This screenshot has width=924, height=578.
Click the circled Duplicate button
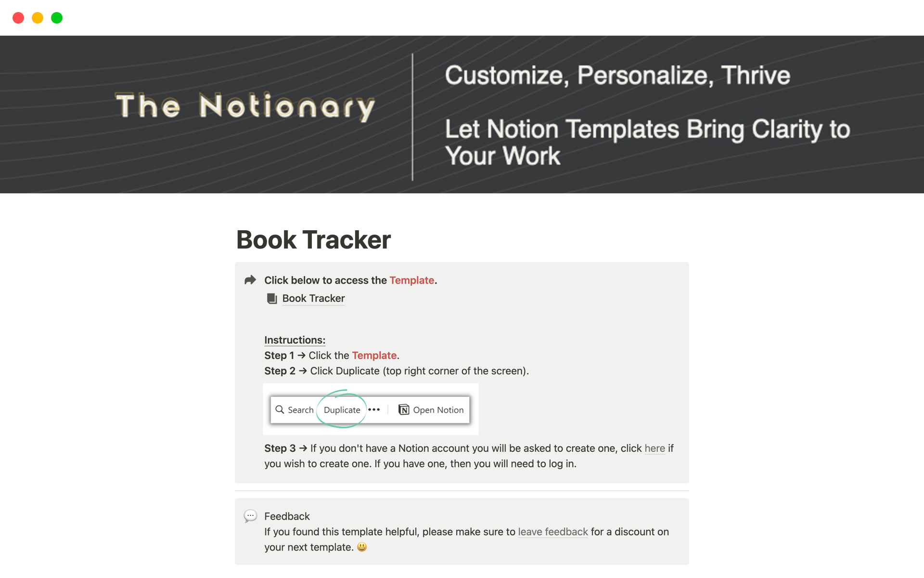pyautogui.click(x=342, y=410)
